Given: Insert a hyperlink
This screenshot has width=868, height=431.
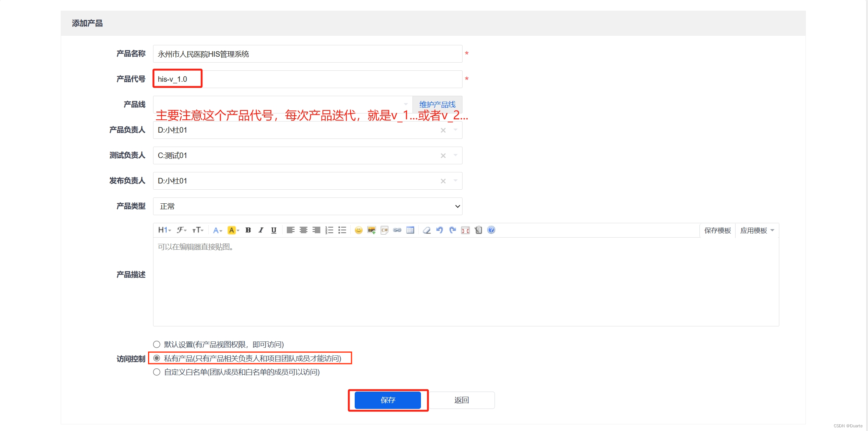Looking at the screenshot, I should (x=397, y=230).
